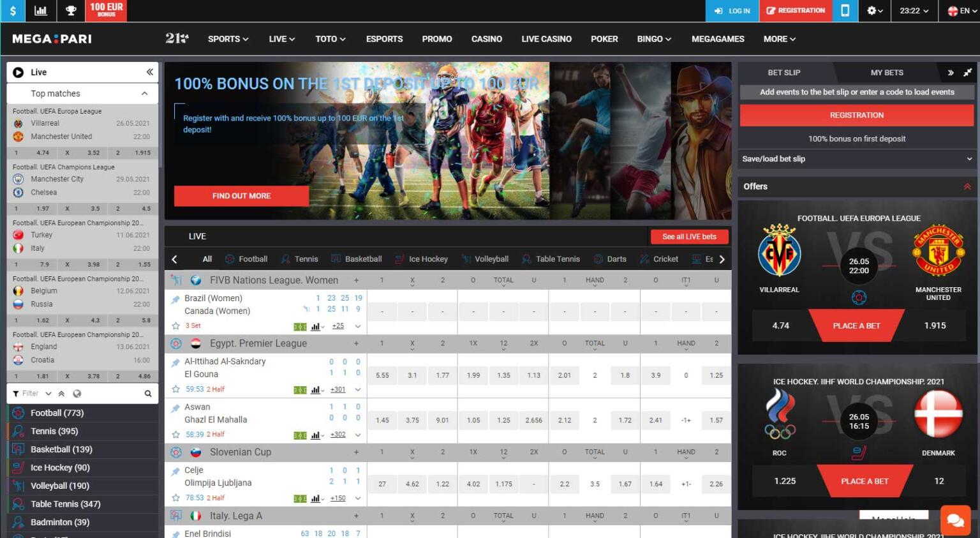Image resolution: width=980 pixels, height=538 pixels.
Task: Select 5.55 odds for Al-Ittihad Al-Sakndary
Action: 382,375
